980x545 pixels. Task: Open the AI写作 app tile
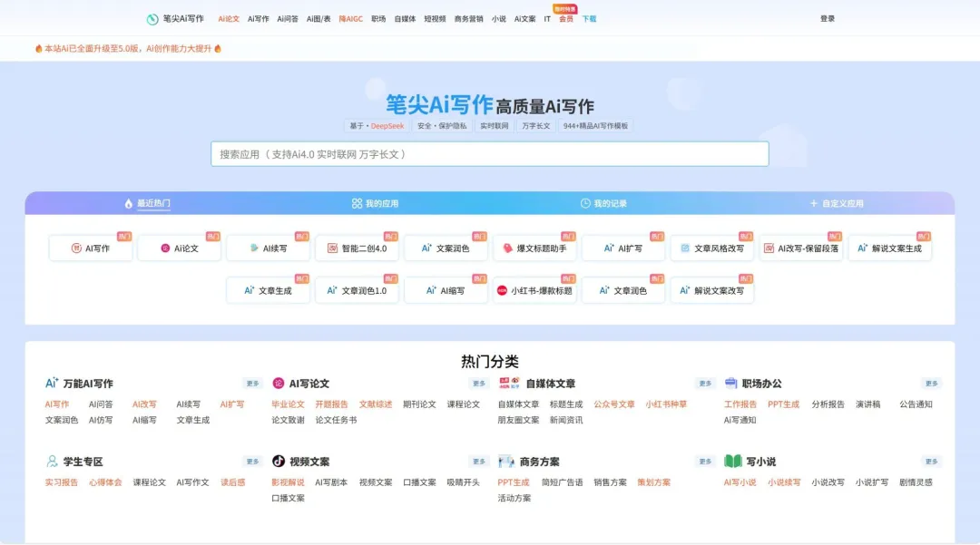(91, 248)
